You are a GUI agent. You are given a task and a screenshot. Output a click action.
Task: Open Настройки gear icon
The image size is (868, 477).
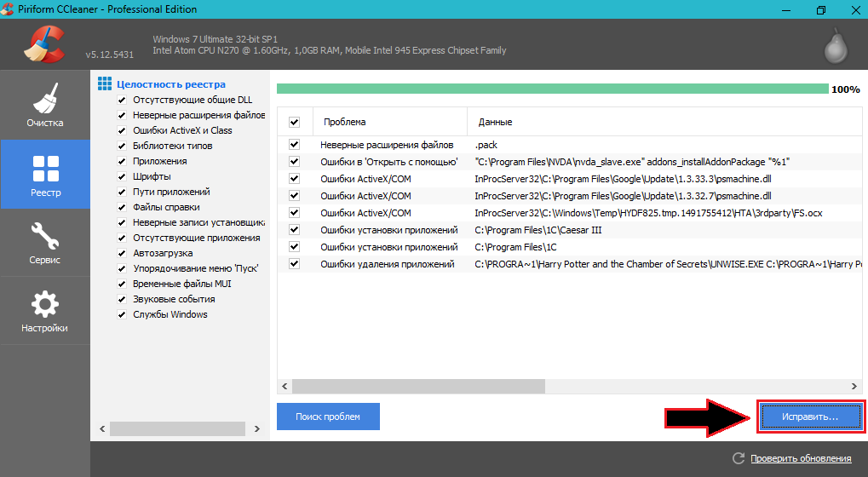point(44,303)
